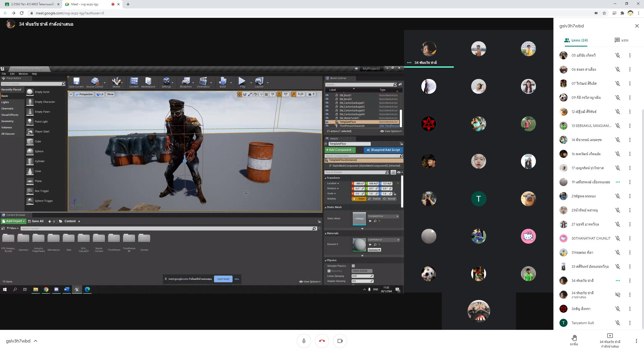Open the Lit view mode dropdown
The width and height of the screenshot is (644, 352).
(x=100, y=94)
